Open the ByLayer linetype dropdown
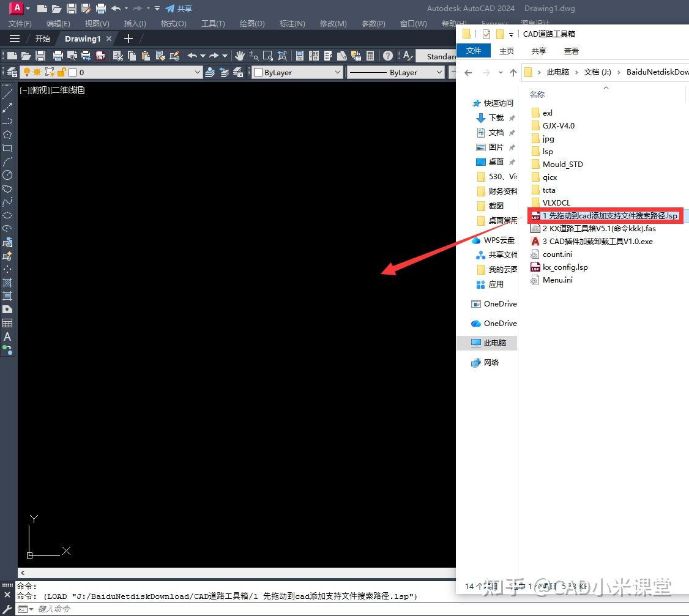The image size is (689, 616). pos(395,72)
